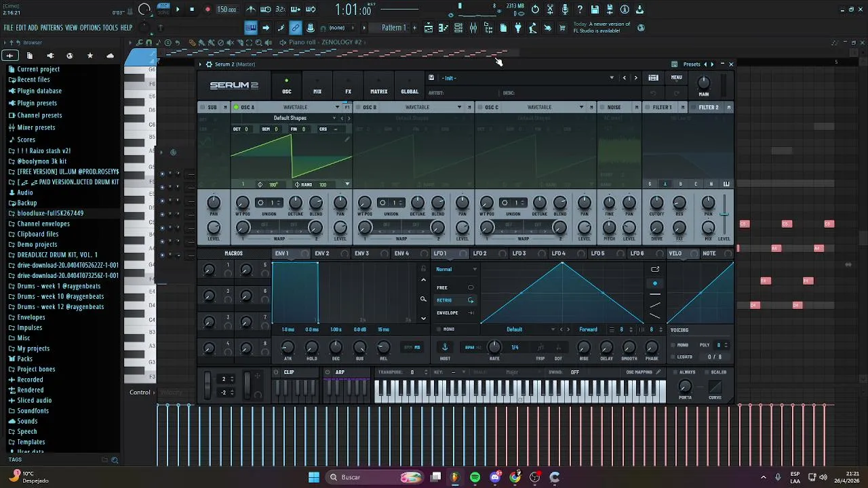Viewport: 868px width, 488px height.
Task: Adjust the Serum MAIN volume knob
Action: (704, 82)
